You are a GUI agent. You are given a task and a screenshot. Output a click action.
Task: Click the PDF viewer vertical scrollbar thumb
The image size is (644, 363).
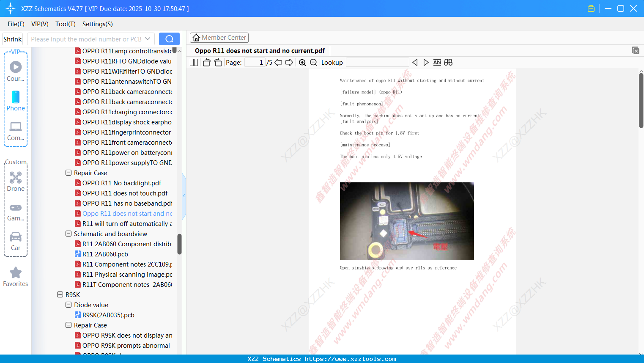click(x=641, y=100)
